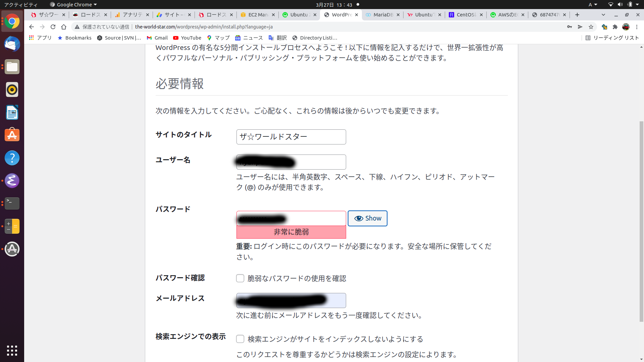Switch to the CentOS tab
The image size is (644, 362).
coord(466,15)
